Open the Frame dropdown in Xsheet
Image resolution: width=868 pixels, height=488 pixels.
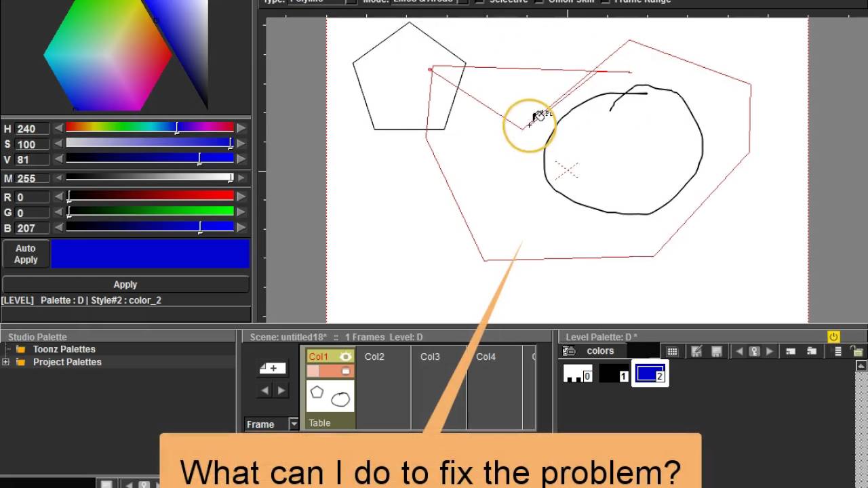tap(294, 424)
